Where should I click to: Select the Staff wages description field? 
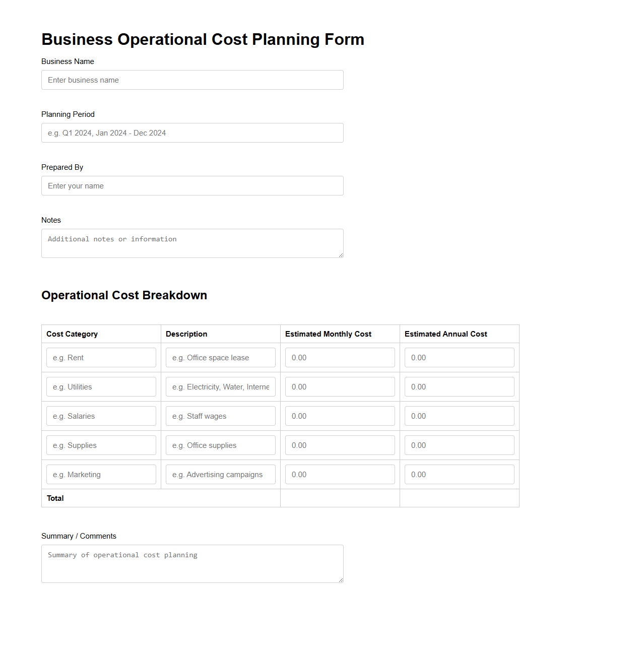[220, 416]
